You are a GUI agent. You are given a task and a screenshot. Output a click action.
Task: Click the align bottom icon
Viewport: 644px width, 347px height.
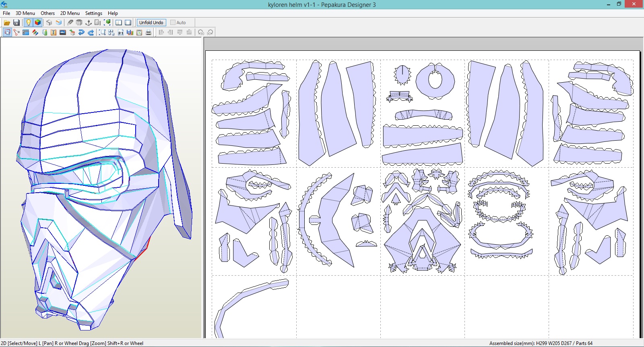pyautogui.click(x=189, y=32)
